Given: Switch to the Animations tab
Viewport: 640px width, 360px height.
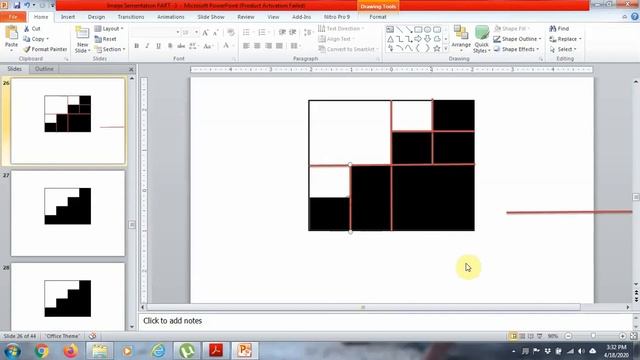Looking at the screenshot, I should click(171, 17).
